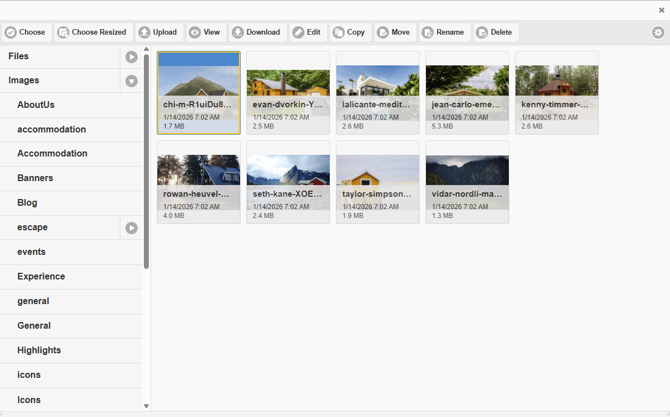View the selected image
The height and width of the screenshot is (417, 670).
click(206, 32)
